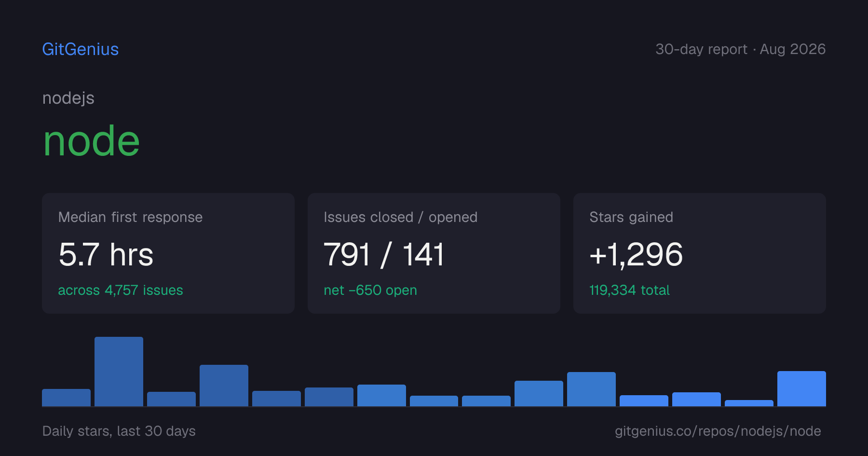
Task: Click the '30-day report · Aug 2026' text
Action: coord(740,49)
